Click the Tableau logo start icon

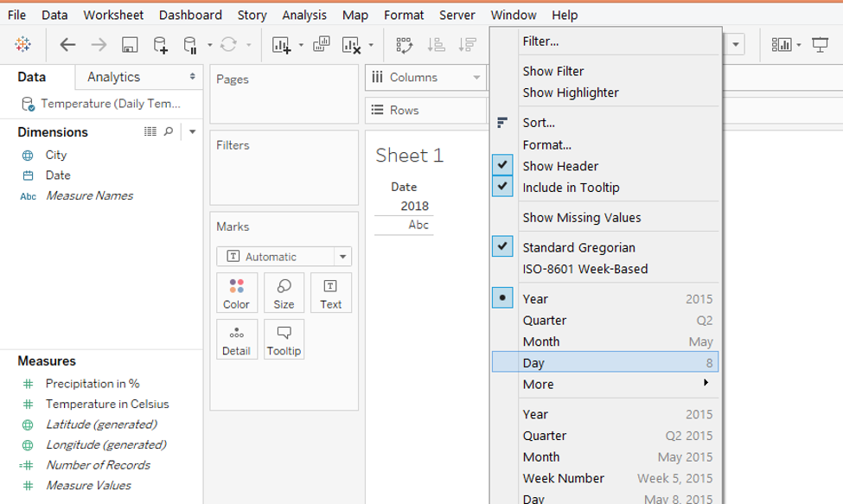pos(23,45)
